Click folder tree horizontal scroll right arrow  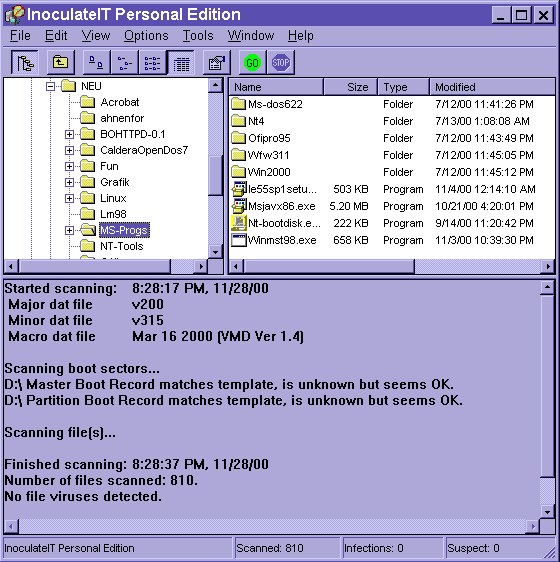pos(201,266)
